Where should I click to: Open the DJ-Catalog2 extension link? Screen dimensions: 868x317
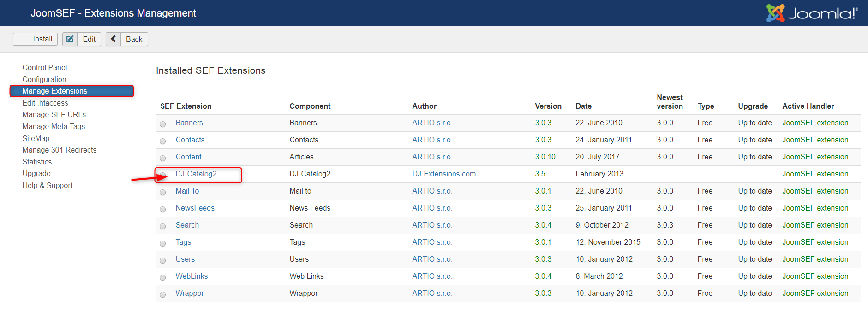(196, 174)
